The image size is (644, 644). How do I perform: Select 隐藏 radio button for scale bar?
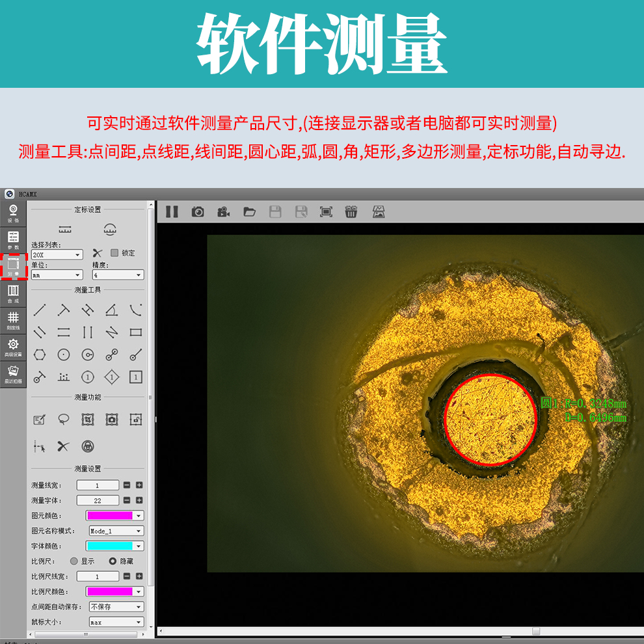[x=113, y=561]
